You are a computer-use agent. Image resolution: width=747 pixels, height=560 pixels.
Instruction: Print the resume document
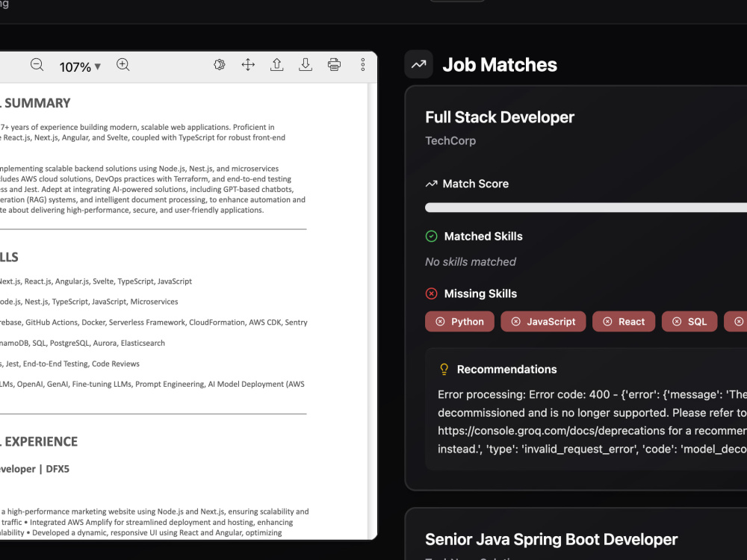tap(334, 65)
